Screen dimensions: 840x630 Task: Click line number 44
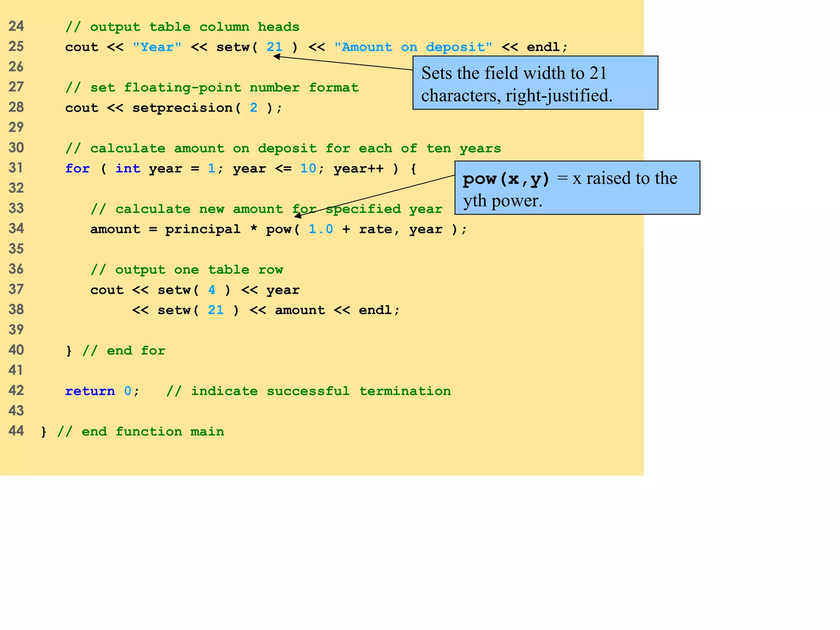point(16,431)
